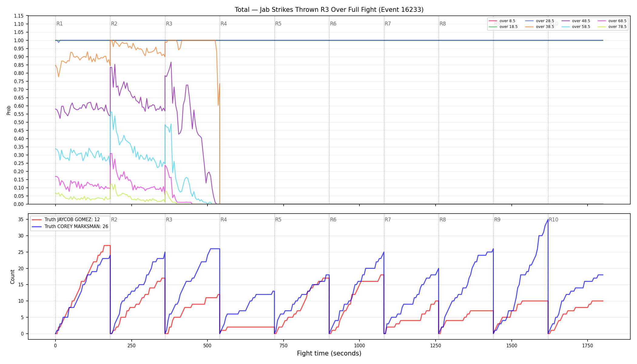Image resolution: width=637 pixels, height=364 pixels.
Task: Select the 'over 18.5' legend label
Action: tap(508, 27)
